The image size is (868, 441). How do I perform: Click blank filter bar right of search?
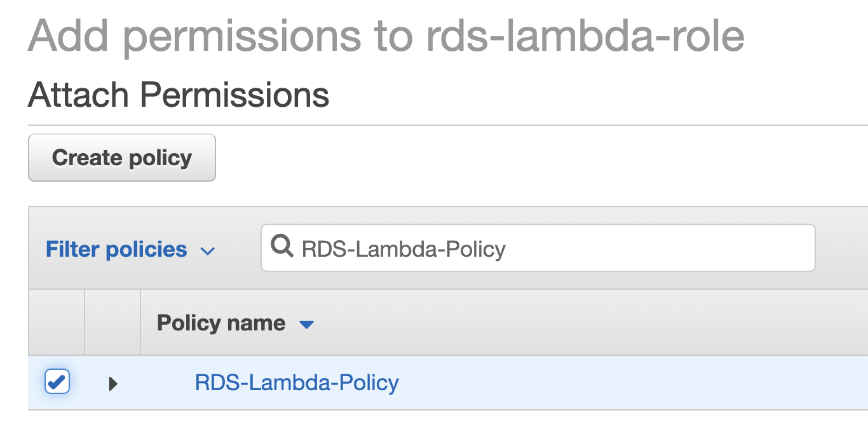[841, 248]
